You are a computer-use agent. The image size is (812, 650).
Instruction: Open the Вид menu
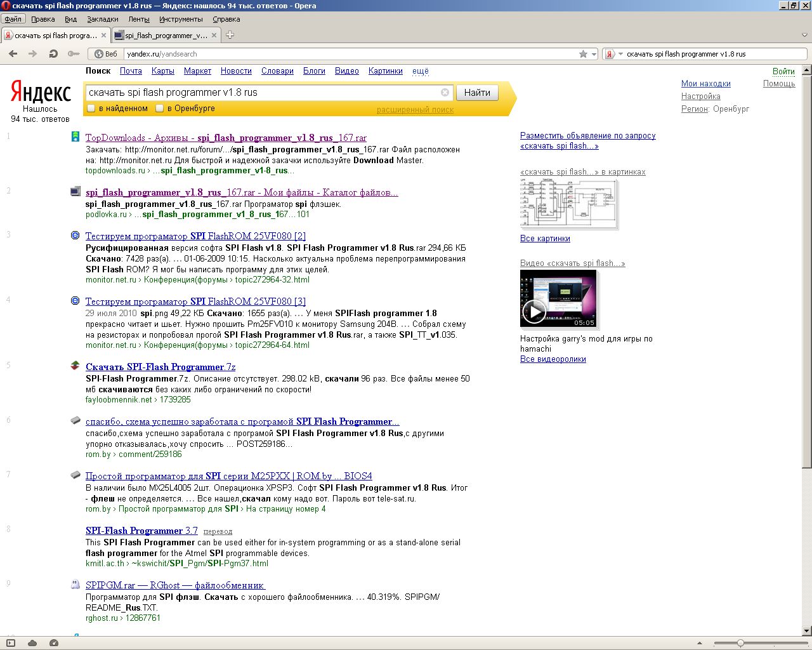(x=71, y=19)
